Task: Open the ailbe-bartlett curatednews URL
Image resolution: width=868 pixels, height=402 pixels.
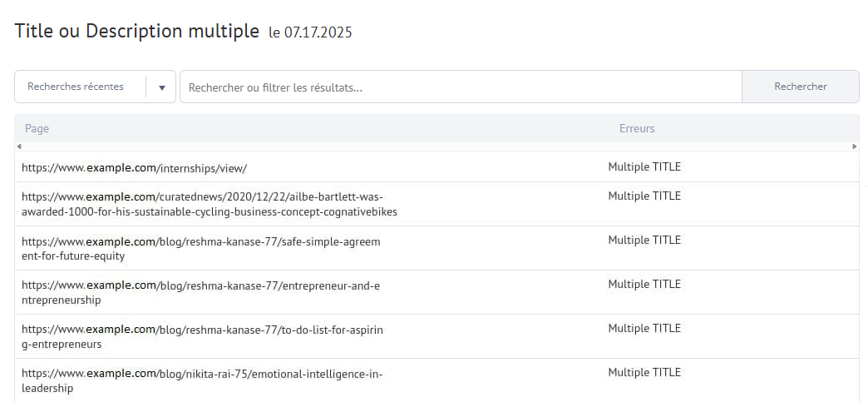Action: [x=210, y=204]
